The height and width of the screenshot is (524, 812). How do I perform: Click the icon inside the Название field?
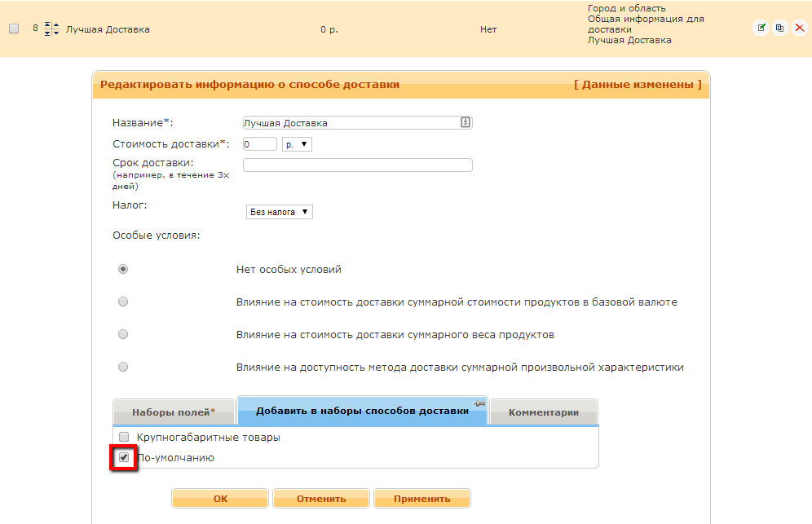coord(466,123)
